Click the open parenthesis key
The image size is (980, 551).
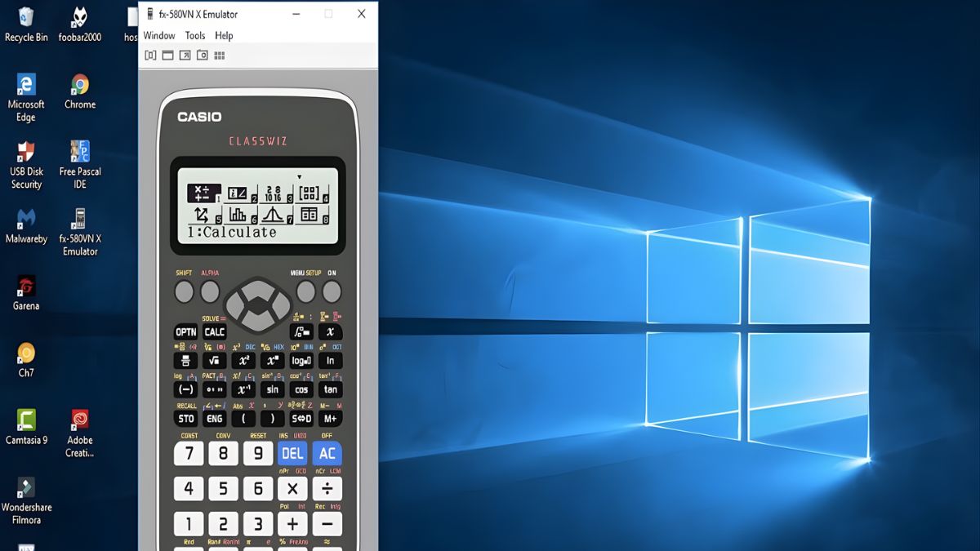pyautogui.click(x=243, y=418)
